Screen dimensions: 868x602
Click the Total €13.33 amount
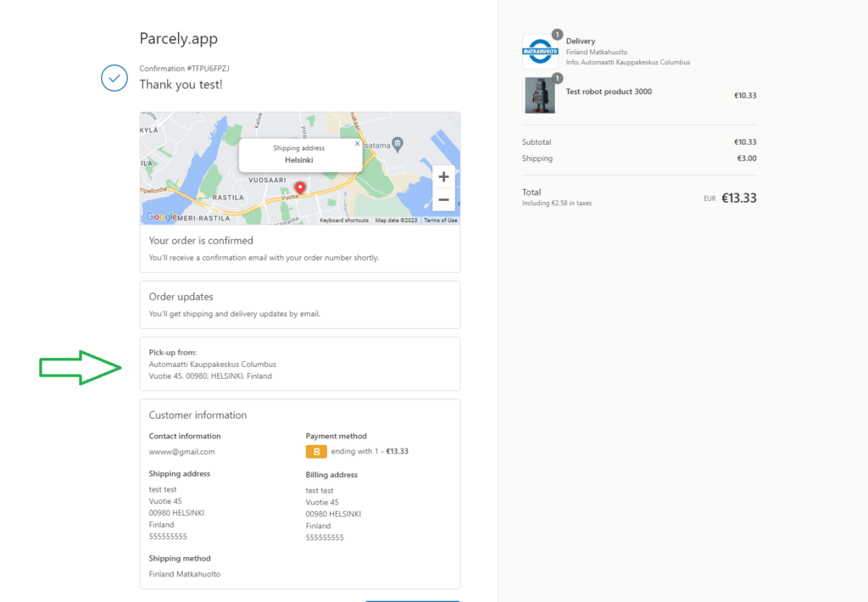point(738,198)
